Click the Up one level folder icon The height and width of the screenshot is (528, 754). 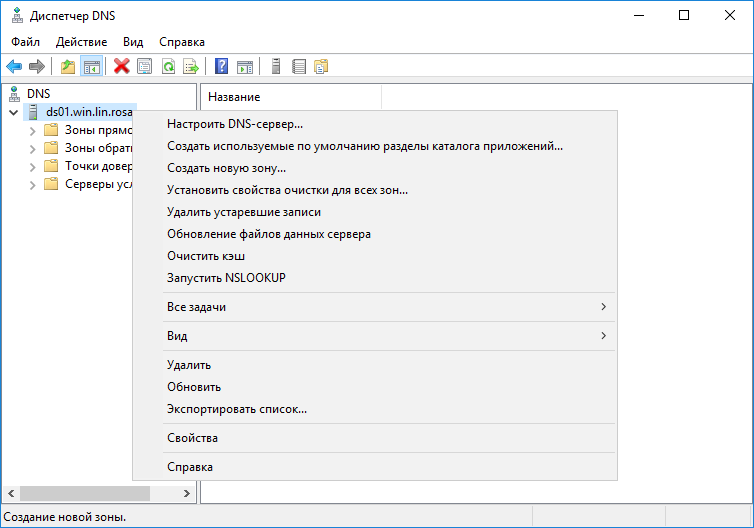point(68,67)
